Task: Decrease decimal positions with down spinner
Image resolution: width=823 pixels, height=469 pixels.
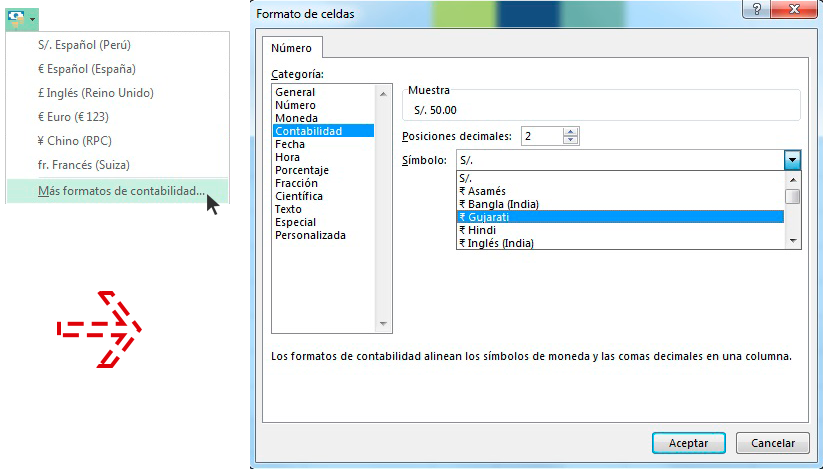Action: (x=570, y=141)
